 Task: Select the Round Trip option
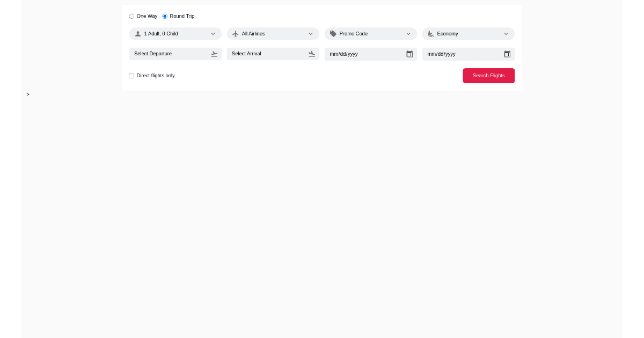point(165,16)
